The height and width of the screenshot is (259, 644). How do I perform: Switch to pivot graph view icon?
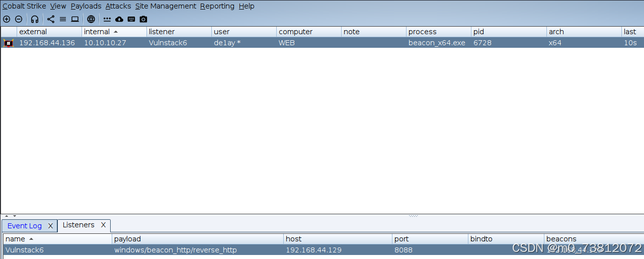coord(51,19)
